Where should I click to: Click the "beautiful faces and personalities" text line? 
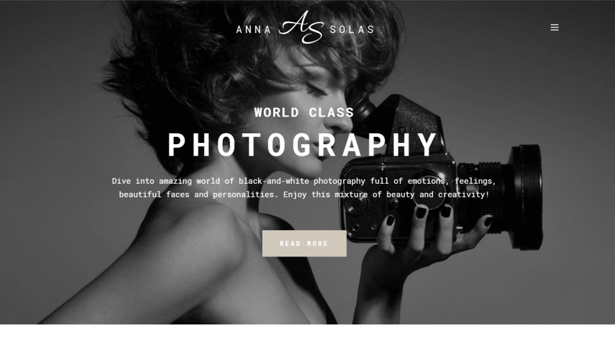click(304, 195)
